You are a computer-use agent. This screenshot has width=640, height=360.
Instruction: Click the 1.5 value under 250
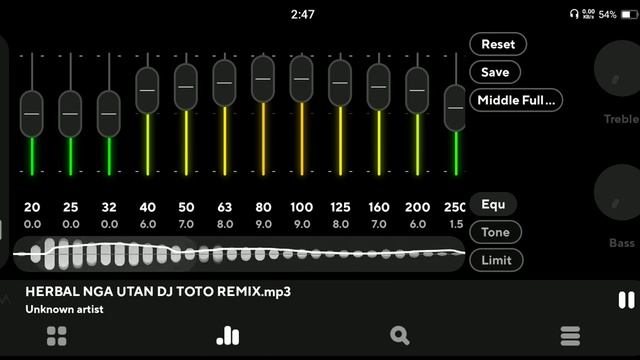456,224
